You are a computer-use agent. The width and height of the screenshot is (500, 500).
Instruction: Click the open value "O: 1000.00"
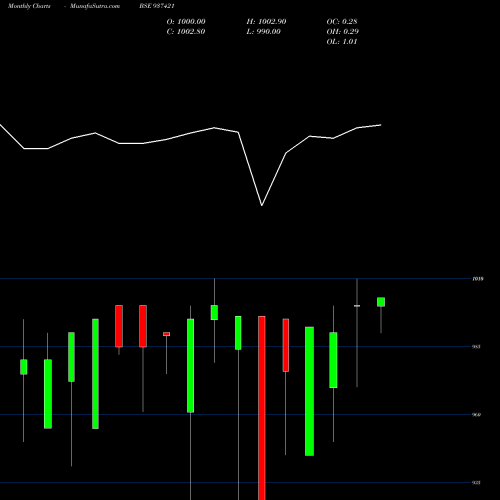tap(186, 22)
